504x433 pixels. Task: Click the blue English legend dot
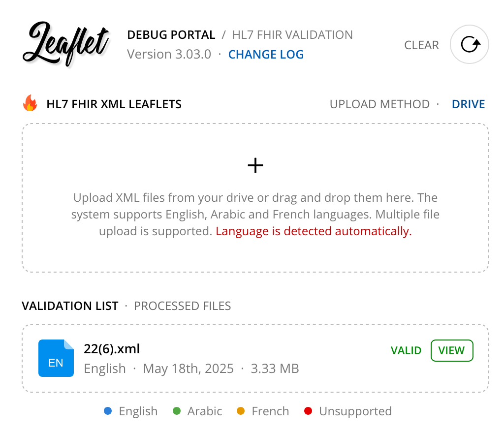(108, 411)
